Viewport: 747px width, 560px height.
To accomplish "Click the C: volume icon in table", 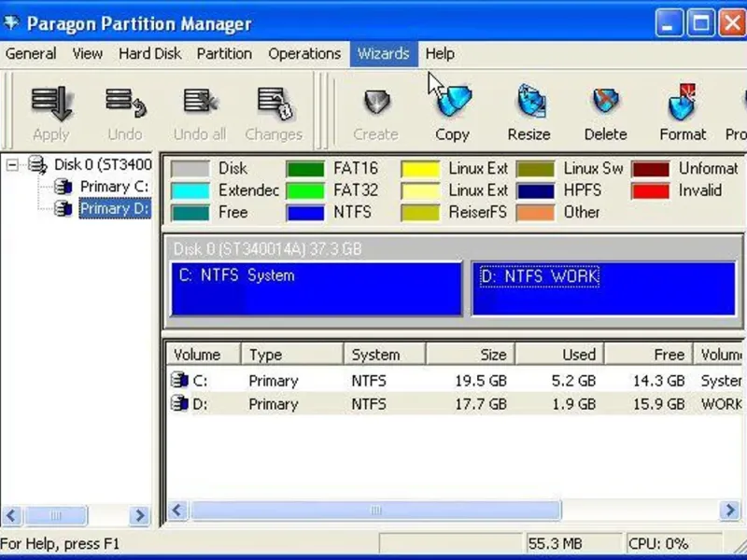I will tap(179, 380).
